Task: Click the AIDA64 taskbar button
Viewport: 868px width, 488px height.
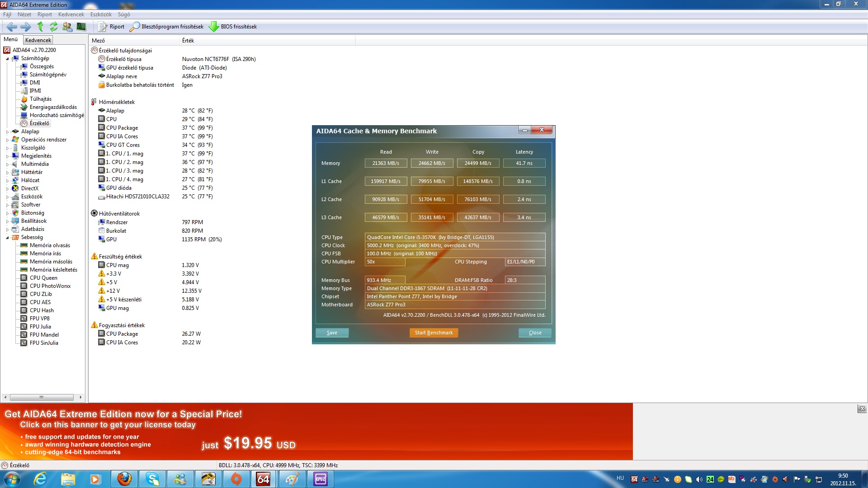Action: [264, 479]
